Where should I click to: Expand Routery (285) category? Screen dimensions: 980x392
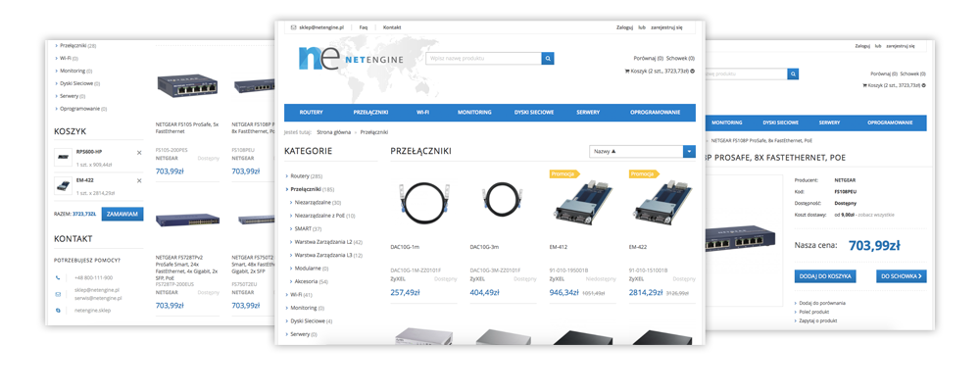point(306,176)
